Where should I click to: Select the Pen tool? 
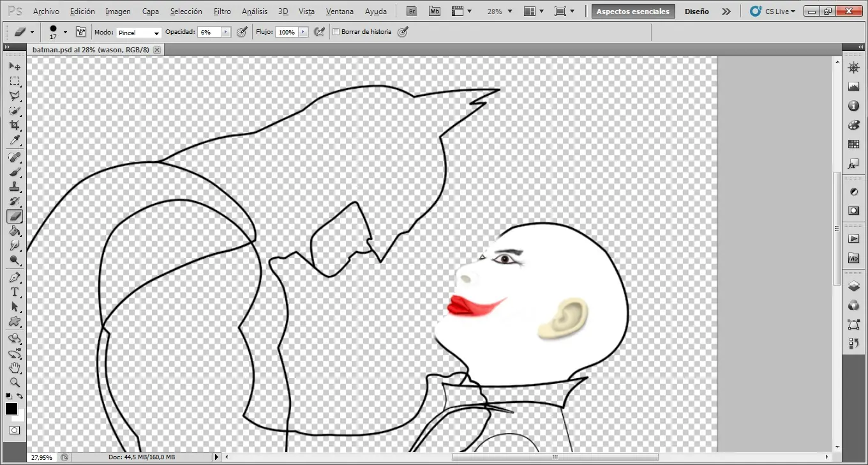15,277
